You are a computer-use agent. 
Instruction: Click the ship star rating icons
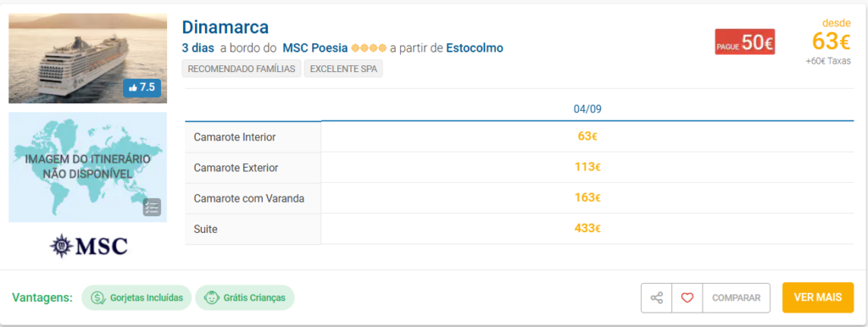tap(369, 48)
